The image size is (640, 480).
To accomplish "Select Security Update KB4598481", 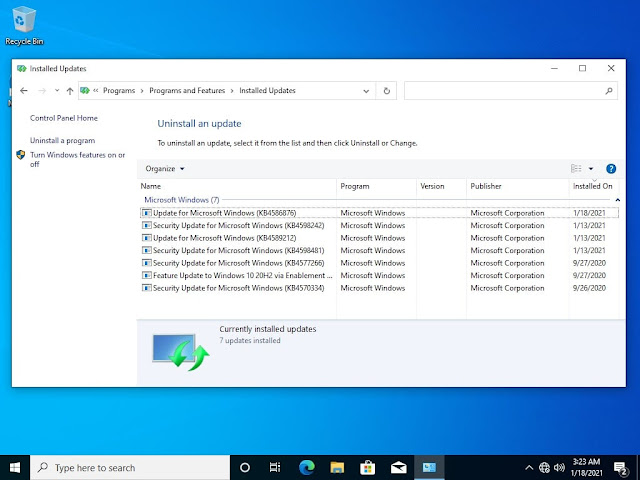I will click(379, 250).
